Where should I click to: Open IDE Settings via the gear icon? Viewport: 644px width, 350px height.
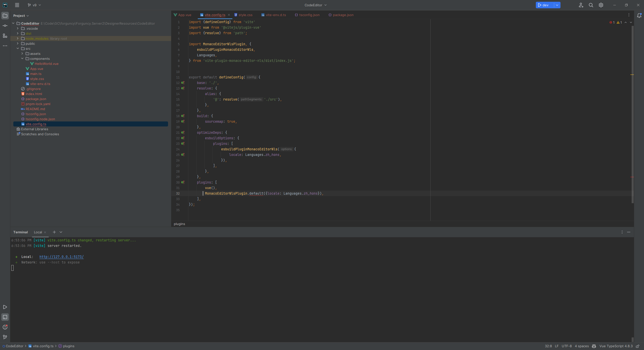(x=601, y=5)
